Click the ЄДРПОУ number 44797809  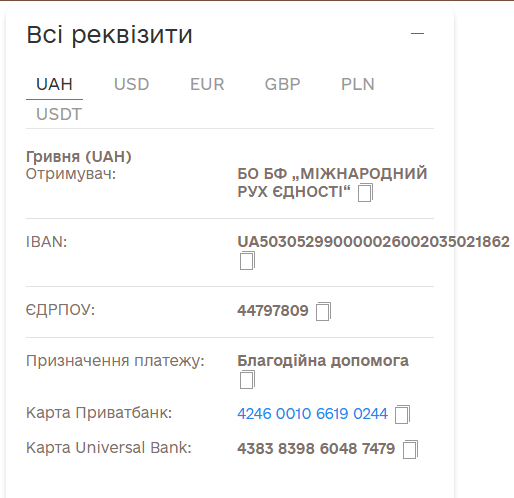(273, 311)
